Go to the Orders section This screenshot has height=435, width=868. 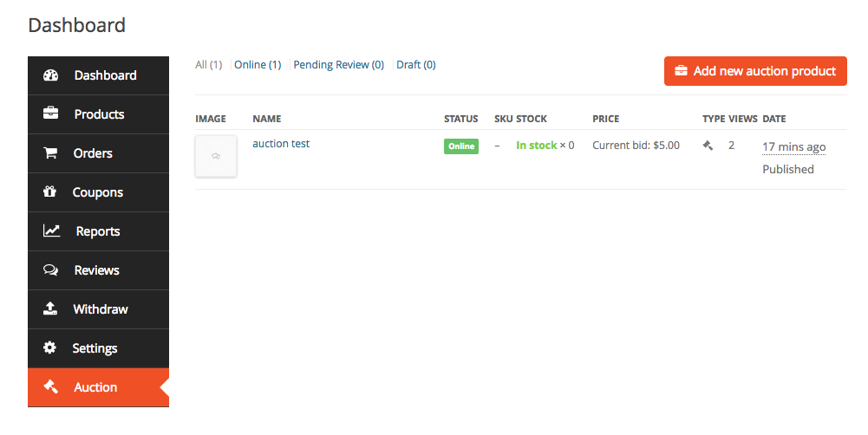[x=99, y=153]
